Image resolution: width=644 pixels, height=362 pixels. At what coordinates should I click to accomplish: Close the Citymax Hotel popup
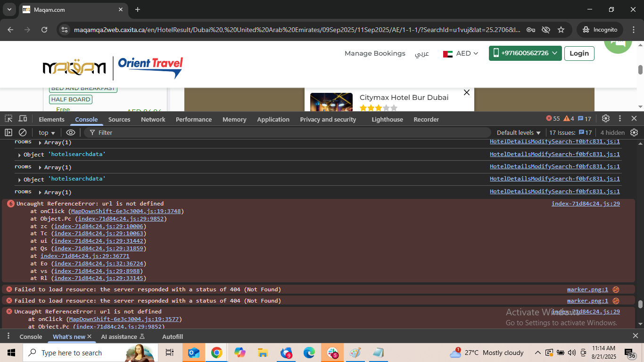tap(467, 92)
